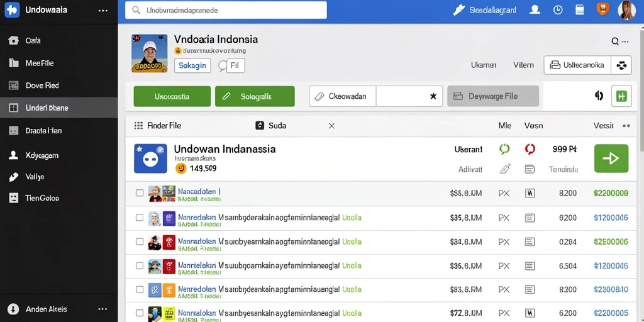644x322 pixels.
Task: Click the Finder File grid icon
Action: 138,126
